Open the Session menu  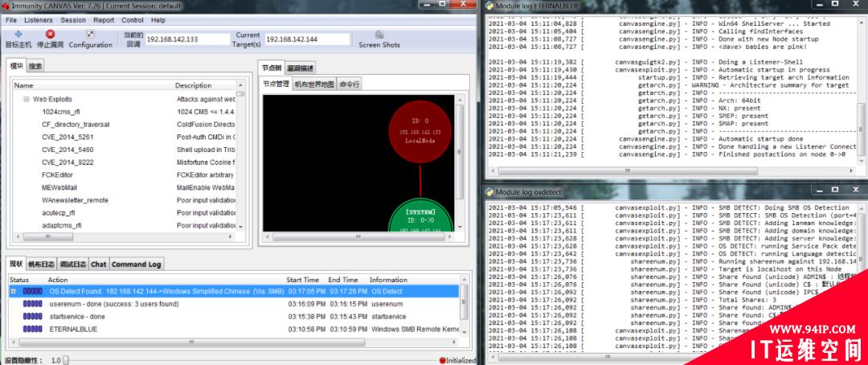[x=73, y=20]
